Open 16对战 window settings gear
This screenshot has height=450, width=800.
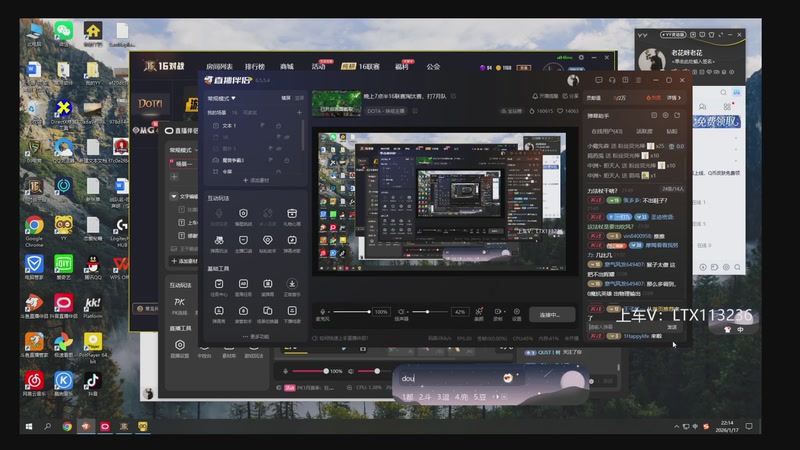[581, 58]
